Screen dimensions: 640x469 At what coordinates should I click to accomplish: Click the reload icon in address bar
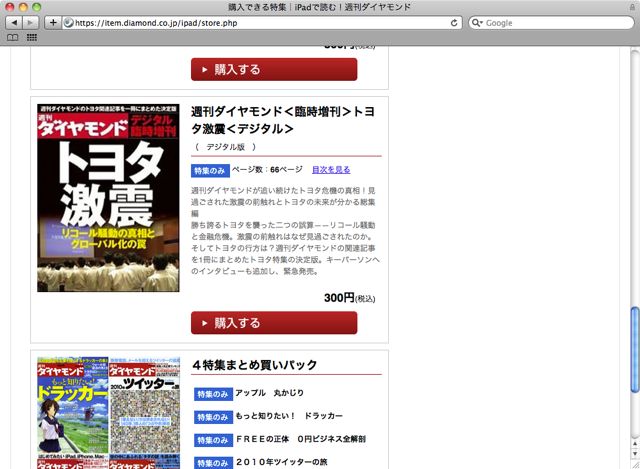[x=454, y=23]
